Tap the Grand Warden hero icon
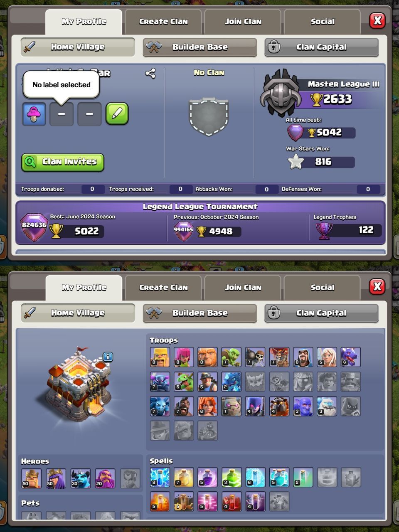Viewport: 399px width, 532px height. coord(105,478)
